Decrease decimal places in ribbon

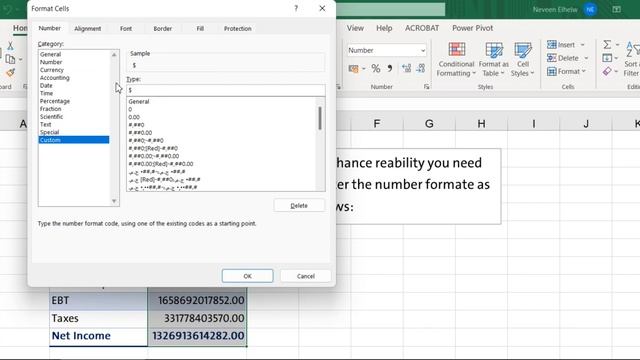(x=421, y=68)
